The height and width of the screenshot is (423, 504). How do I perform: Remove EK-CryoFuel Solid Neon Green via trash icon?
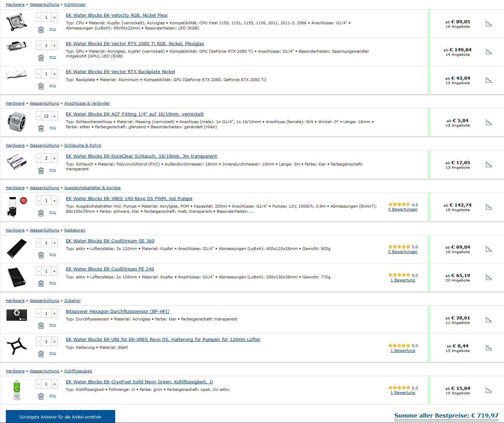click(x=41, y=396)
